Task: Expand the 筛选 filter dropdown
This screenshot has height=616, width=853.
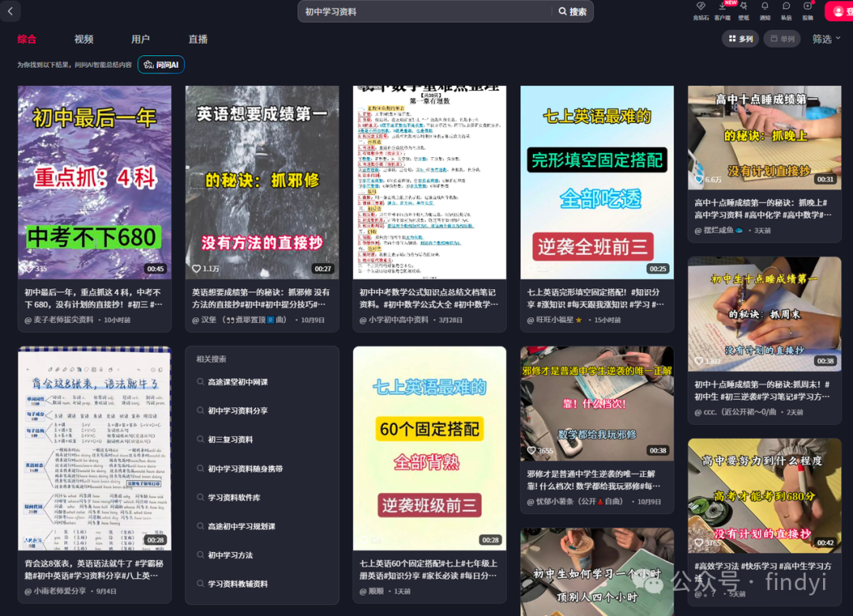Action: (826, 39)
